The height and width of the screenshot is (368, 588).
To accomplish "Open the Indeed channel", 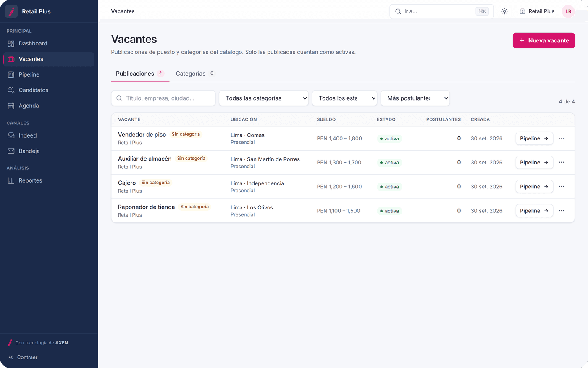I will point(49,135).
